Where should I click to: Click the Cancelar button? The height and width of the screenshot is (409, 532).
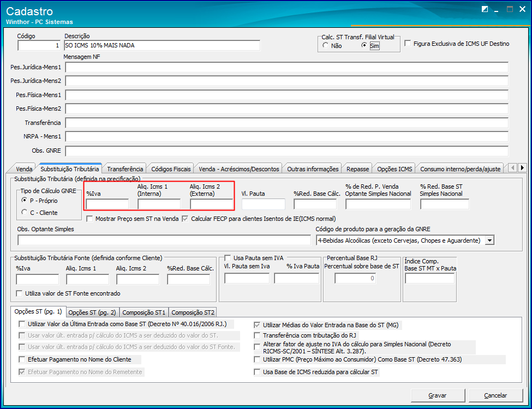(495, 395)
